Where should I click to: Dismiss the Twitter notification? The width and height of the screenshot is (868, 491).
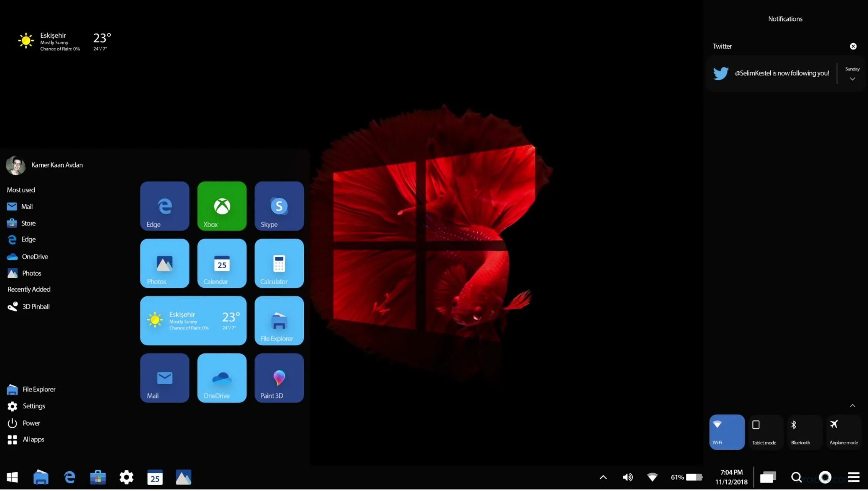(x=853, y=46)
